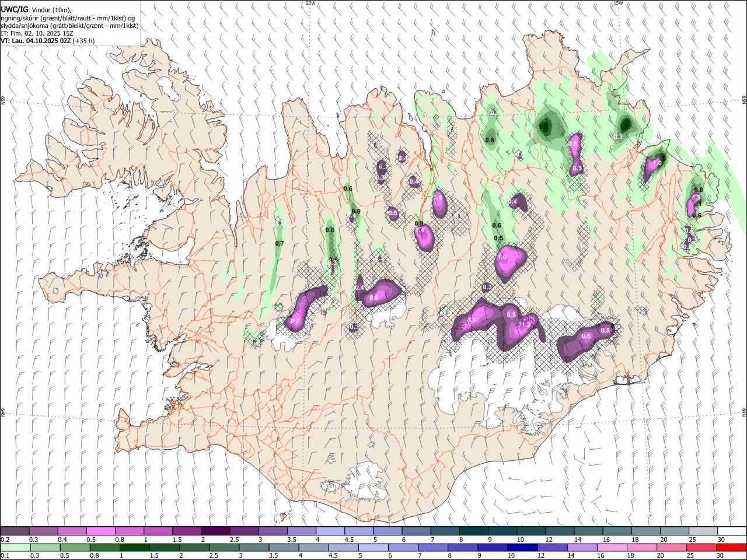The width and height of the screenshot is (747, 560).
Task: Click the '20W' longitude label at top
Action: coord(310,3)
